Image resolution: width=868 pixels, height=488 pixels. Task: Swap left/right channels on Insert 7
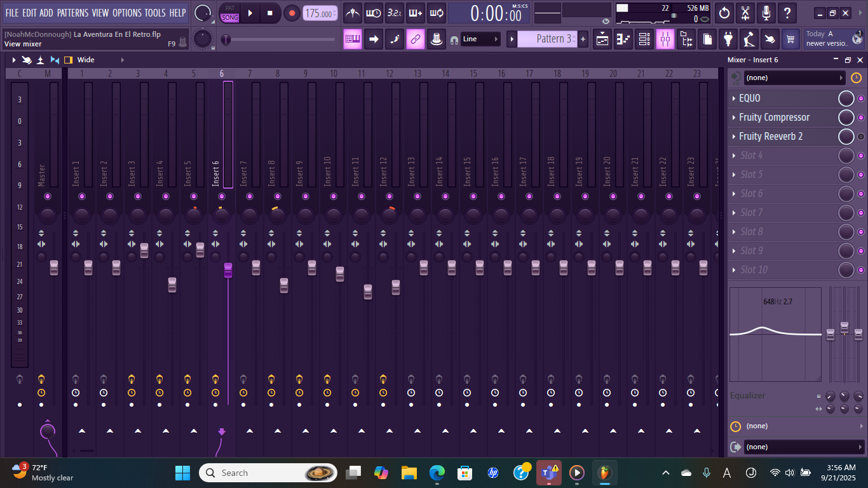point(243,244)
